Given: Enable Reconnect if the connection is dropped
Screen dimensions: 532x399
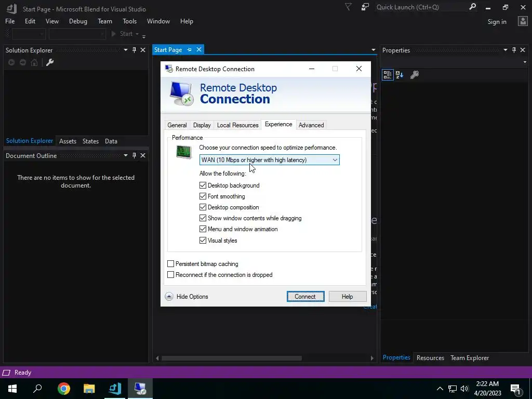Looking at the screenshot, I should coord(170,274).
